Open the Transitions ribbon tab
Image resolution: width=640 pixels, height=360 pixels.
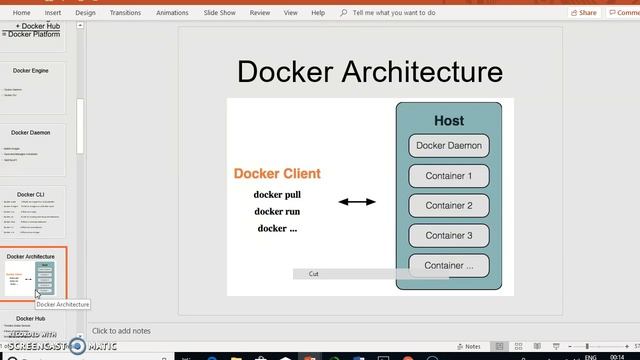(125, 13)
